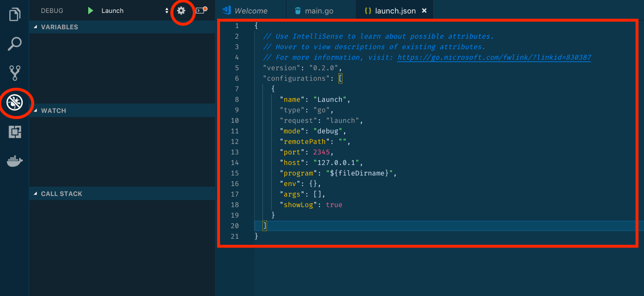The height and width of the screenshot is (296, 644).
Task: Start debugging with the green play button
Action: tap(90, 10)
